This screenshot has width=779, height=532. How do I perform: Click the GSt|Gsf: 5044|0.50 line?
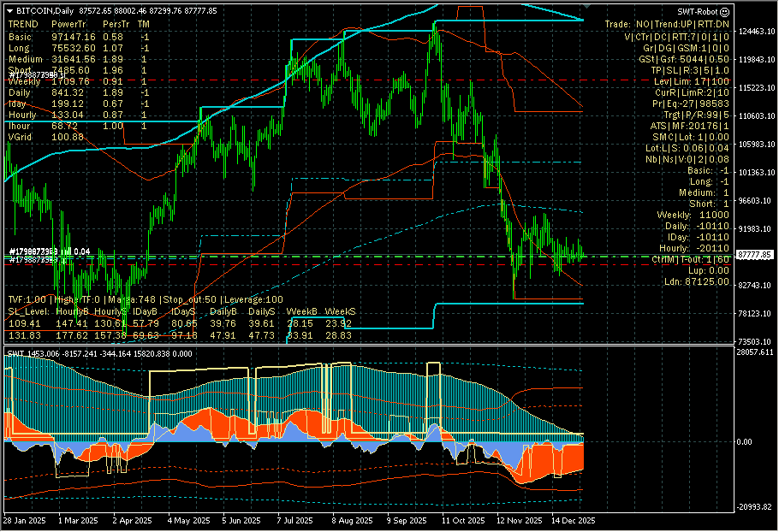[x=684, y=59]
